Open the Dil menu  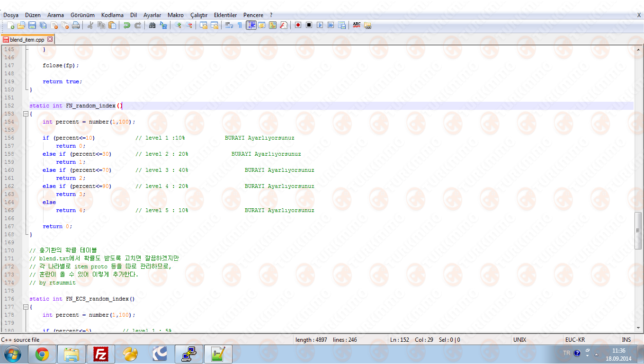point(134,15)
